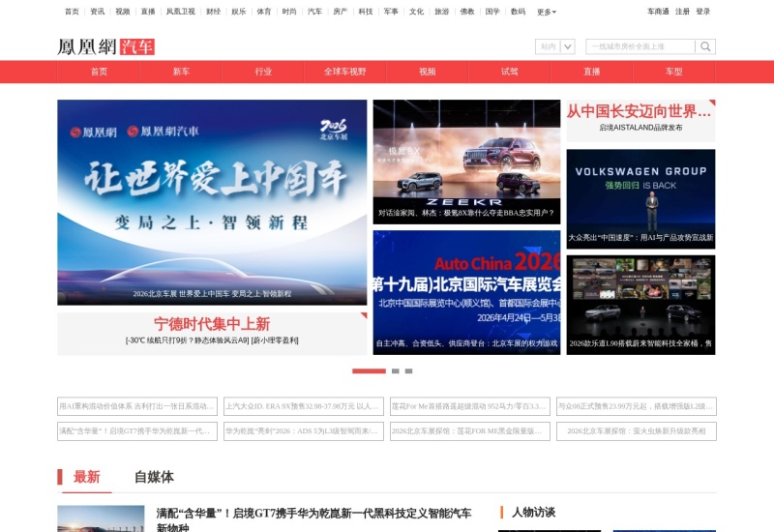Open 军事 in top menu

(391, 12)
